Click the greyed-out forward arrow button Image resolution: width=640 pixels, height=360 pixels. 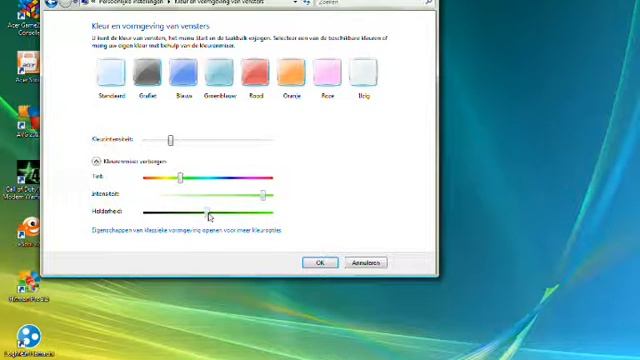[x=65, y=3]
